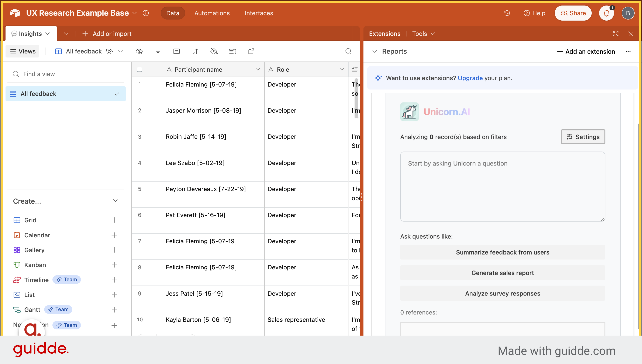Image resolution: width=642 pixels, height=364 pixels.
Task: Collapse the Reports dashboard chevron
Action: [x=374, y=51]
